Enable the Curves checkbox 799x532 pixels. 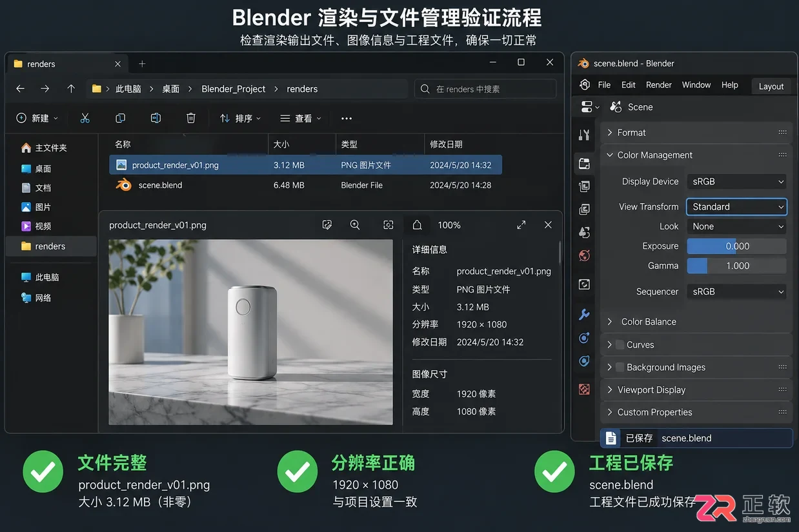(620, 345)
